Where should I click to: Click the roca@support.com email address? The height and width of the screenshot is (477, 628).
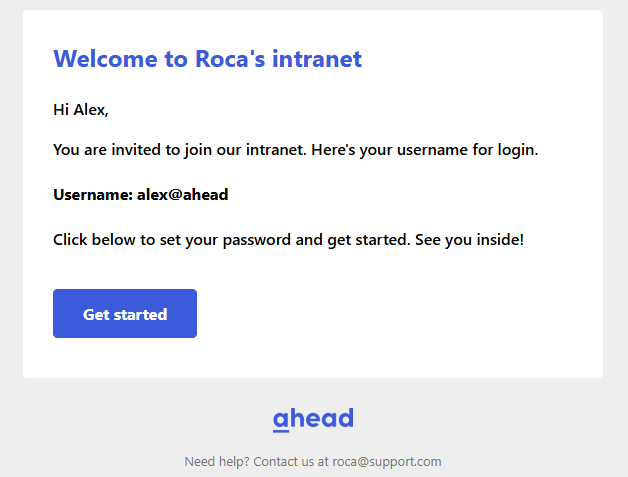pos(386,462)
